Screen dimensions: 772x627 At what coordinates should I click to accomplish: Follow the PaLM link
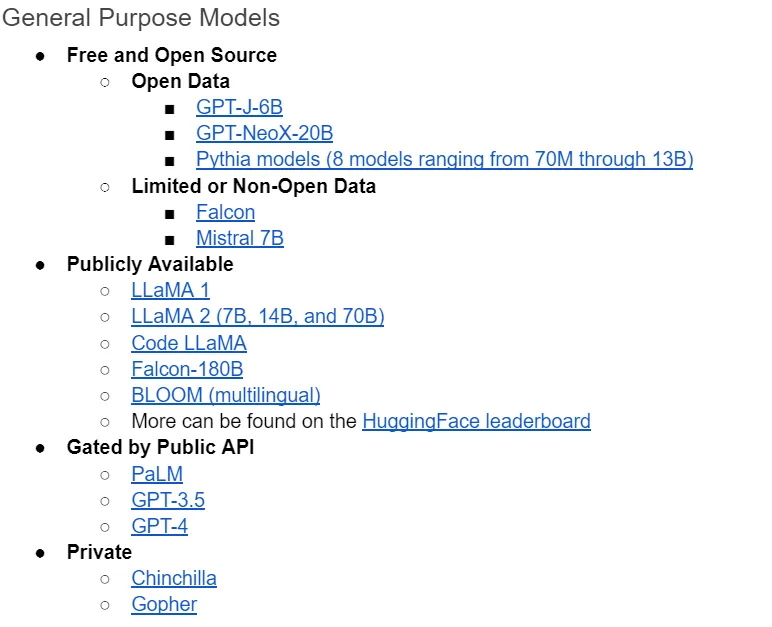157,474
